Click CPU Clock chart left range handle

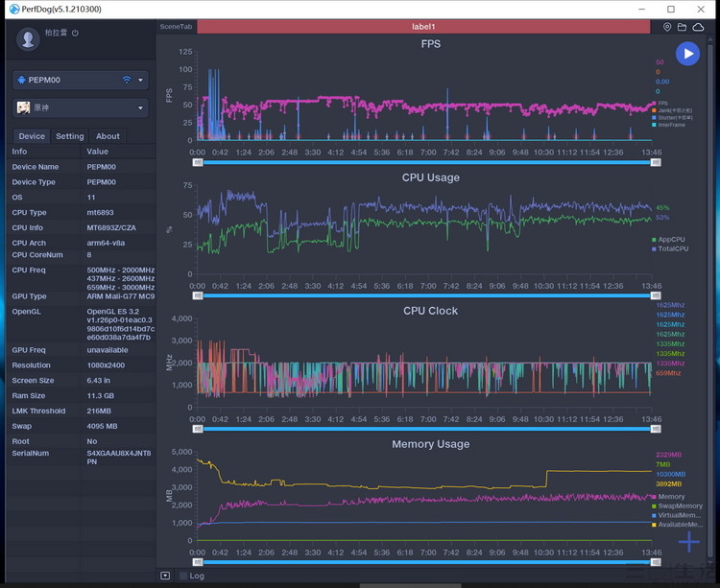198,429
